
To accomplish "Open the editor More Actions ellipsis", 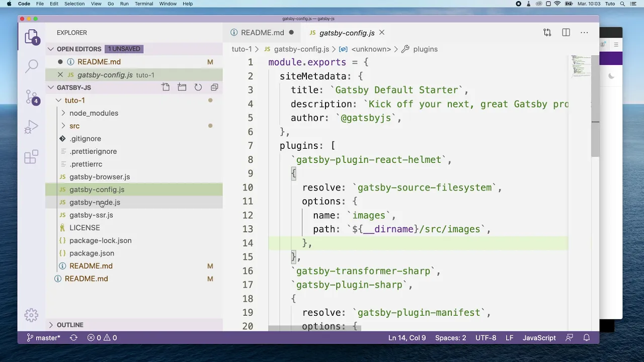I will pyautogui.click(x=584, y=33).
